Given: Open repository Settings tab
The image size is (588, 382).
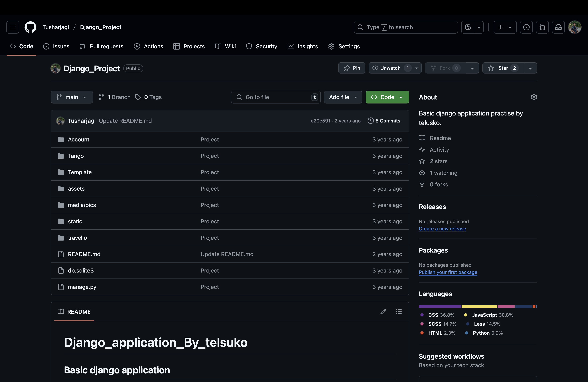Looking at the screenshot, I should [x=344, y=46].
